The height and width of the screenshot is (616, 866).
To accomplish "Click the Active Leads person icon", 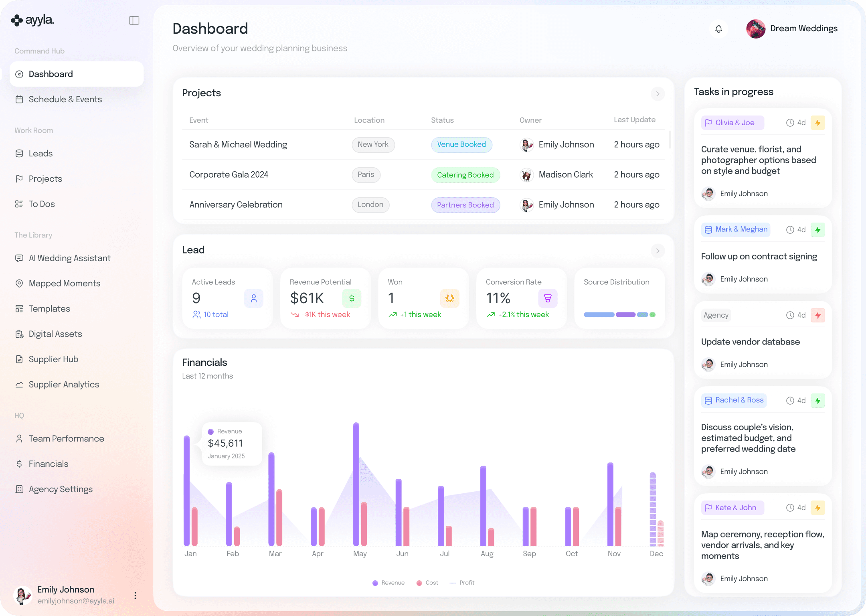I will coord(253,298).
